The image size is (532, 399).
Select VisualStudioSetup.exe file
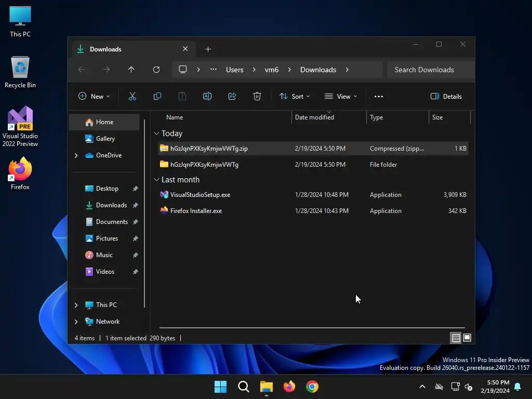click(313, 195)
